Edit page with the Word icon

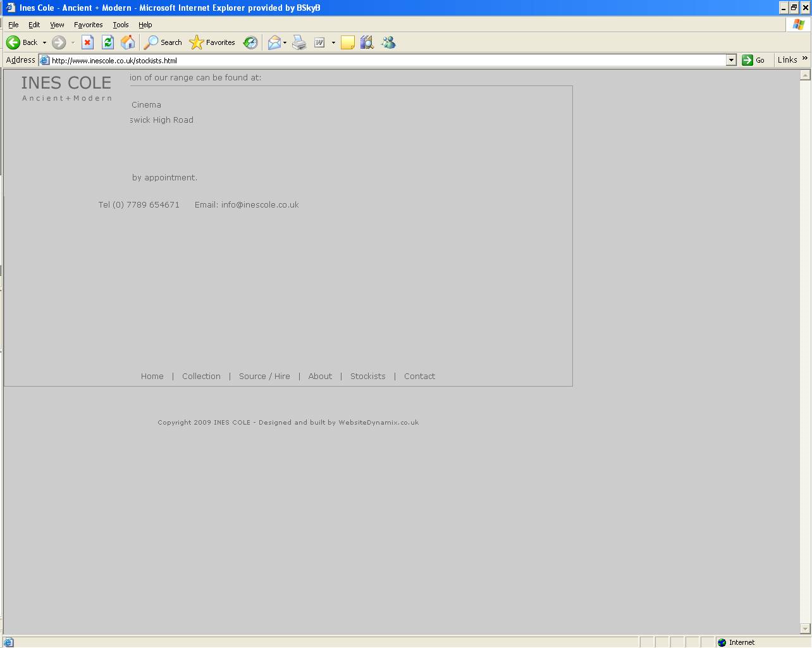pos(319,42)
